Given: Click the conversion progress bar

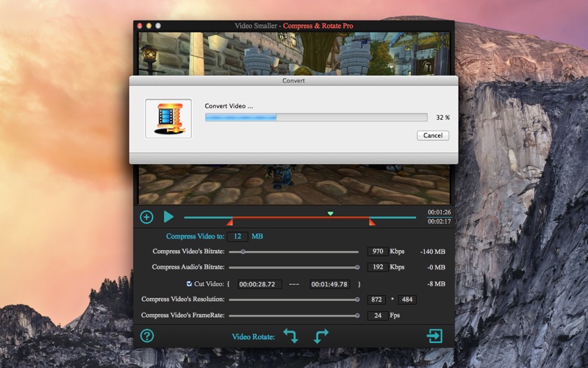Looking at the screenshot, I should click(316, 118).
